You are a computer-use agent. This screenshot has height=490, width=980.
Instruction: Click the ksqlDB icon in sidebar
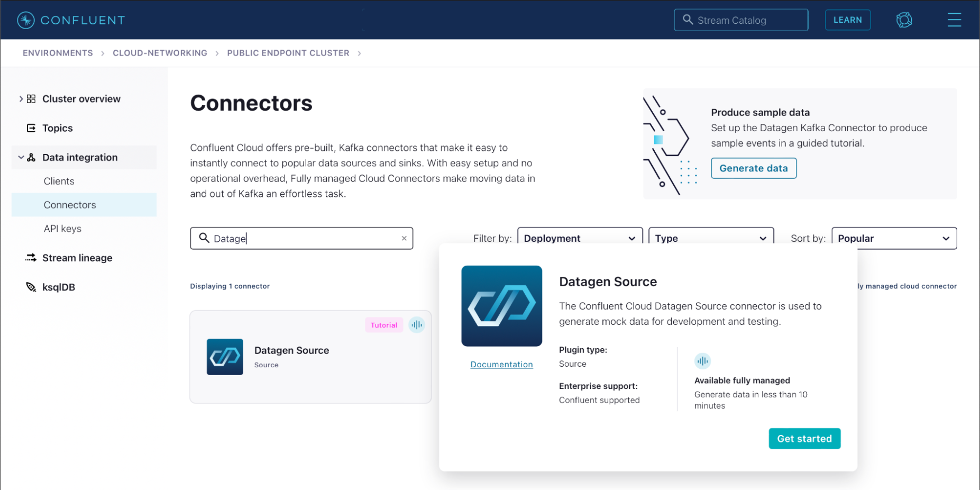pos(31,287)
